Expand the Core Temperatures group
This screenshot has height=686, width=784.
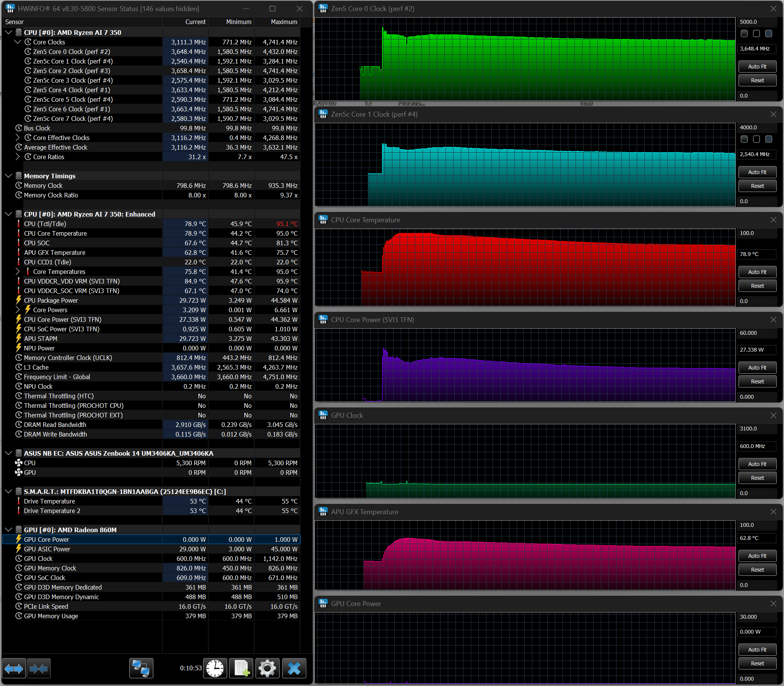tap(18, 272)
